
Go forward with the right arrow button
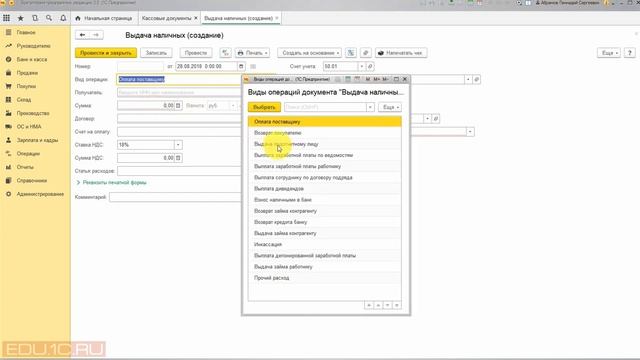[96, 35]
